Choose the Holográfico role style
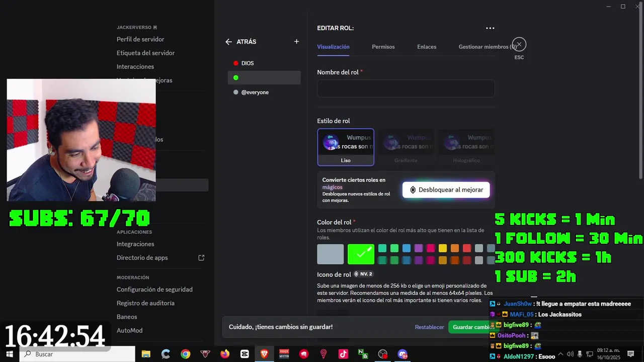 pyautogui.click(x=466, y=147)
